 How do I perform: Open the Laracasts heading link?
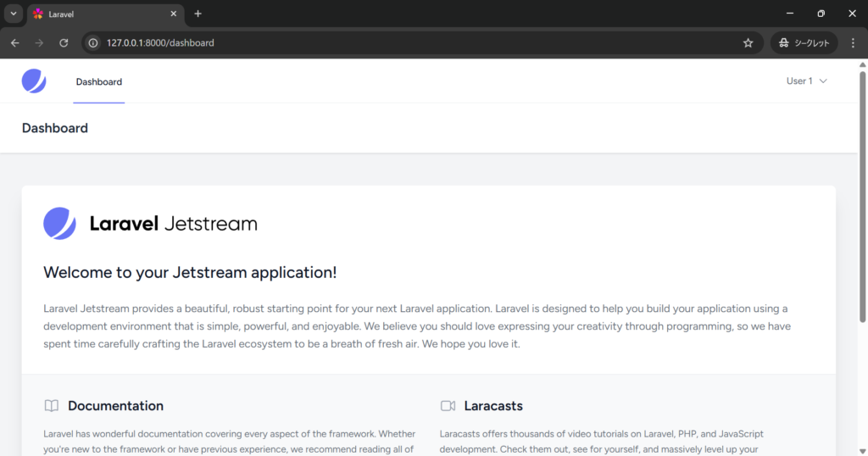(x=493, y=406)
